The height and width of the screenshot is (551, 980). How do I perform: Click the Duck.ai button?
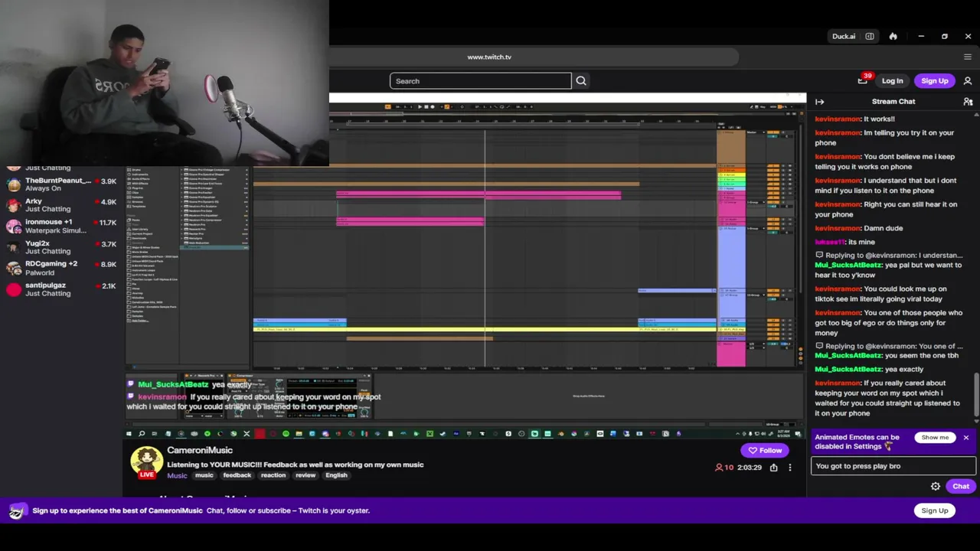[x=844, y=36]
